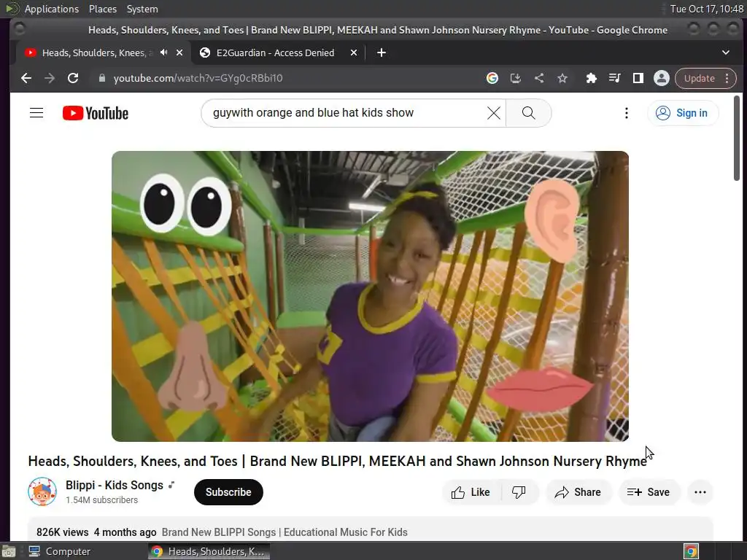Go to the YouTube home logo
747x560 pixels.
[96, 113]
